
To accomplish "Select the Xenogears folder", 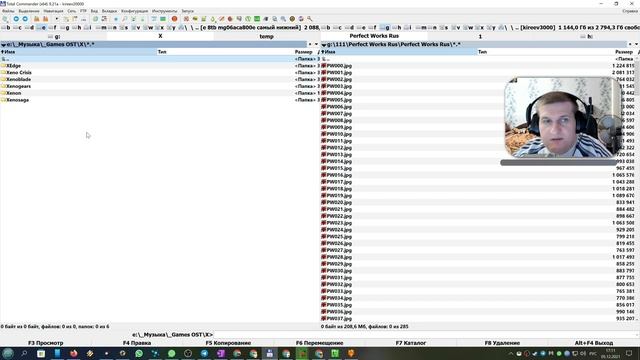I will point(18,86).
